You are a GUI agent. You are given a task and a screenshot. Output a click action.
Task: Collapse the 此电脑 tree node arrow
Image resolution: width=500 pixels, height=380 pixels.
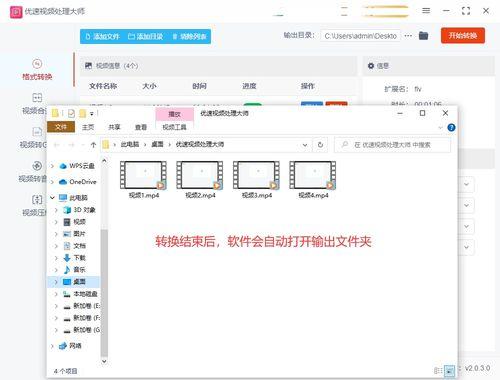pyautogui.click(x=52, y=198)
